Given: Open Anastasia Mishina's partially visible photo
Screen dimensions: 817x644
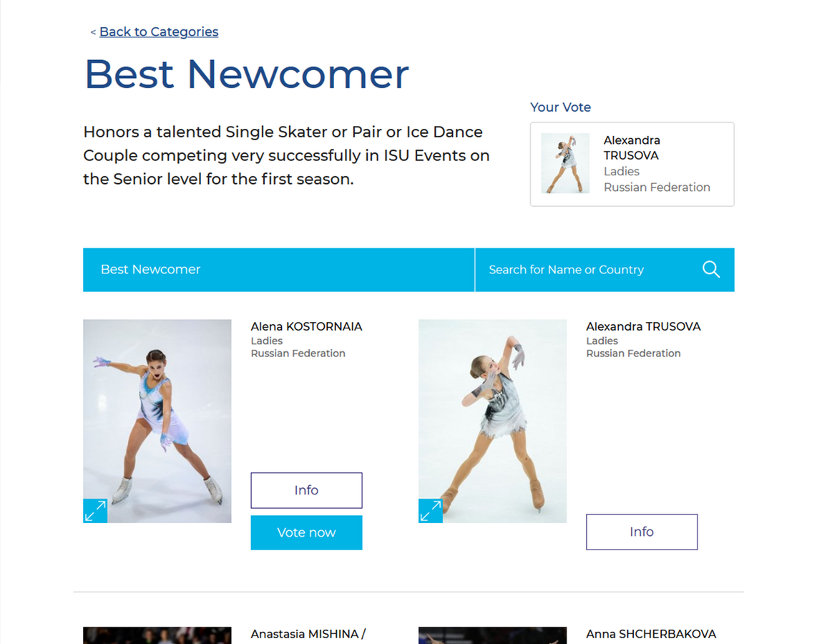Looking at the screenshot, I should coord(157,635).
